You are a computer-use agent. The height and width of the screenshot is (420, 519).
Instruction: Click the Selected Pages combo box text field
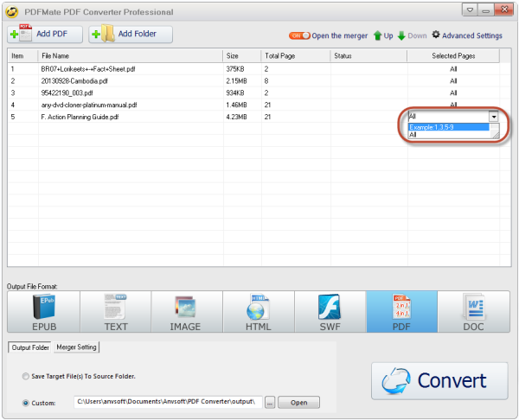pyautogui.click(x=448, y=117)
